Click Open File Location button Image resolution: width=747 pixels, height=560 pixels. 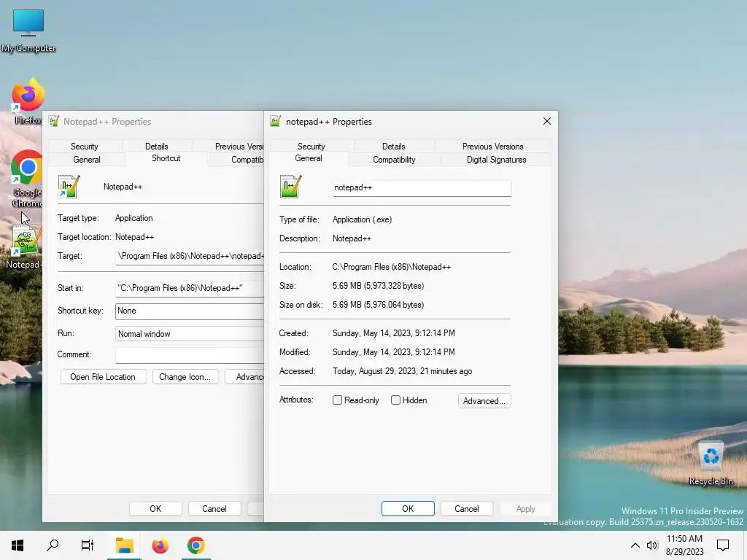tap(103, 377)
